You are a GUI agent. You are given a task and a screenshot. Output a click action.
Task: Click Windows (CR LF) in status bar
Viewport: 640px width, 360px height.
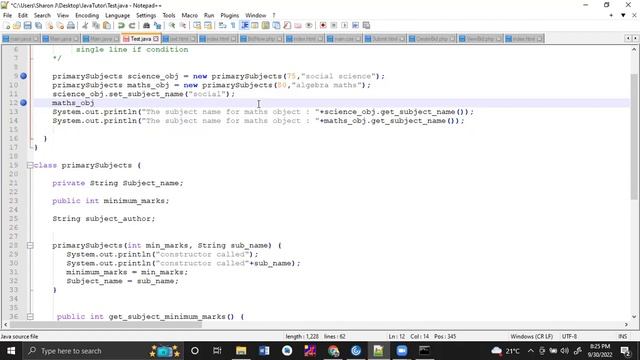tap(531, 336)
